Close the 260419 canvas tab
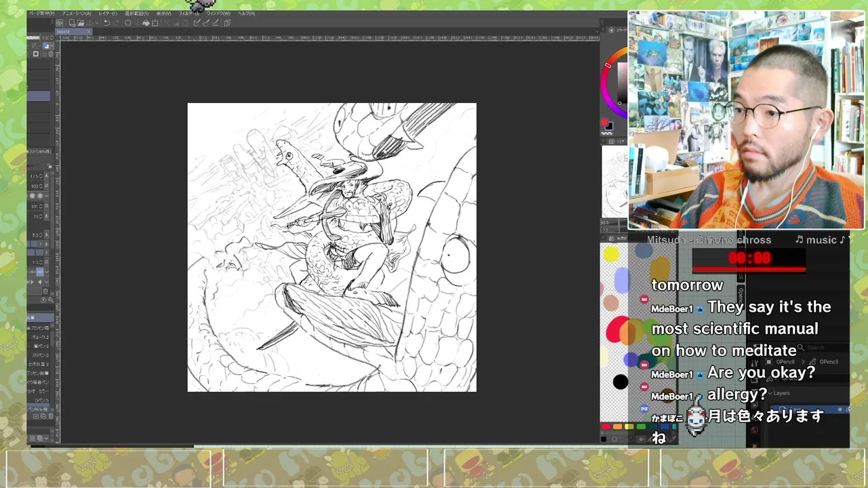The height and width of the screenshot is (488, 868). tap(88, 32)
